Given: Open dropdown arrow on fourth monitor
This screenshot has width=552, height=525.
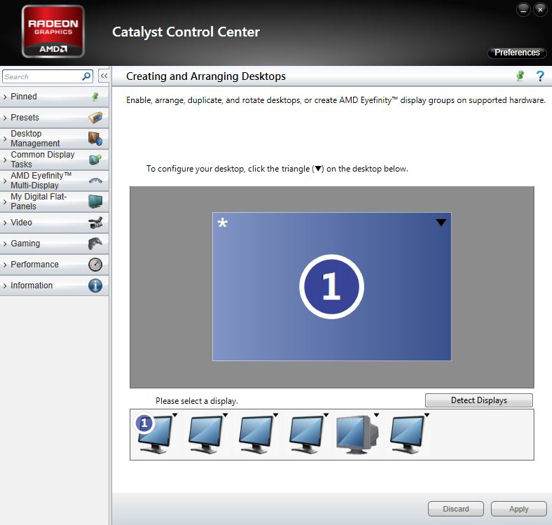Looking at the screenshot, I should coord(326,415).
